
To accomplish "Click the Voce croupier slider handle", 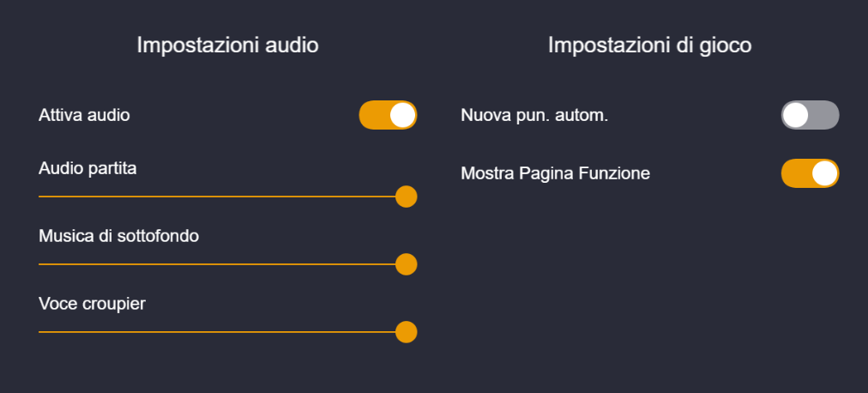I will 407,331.
